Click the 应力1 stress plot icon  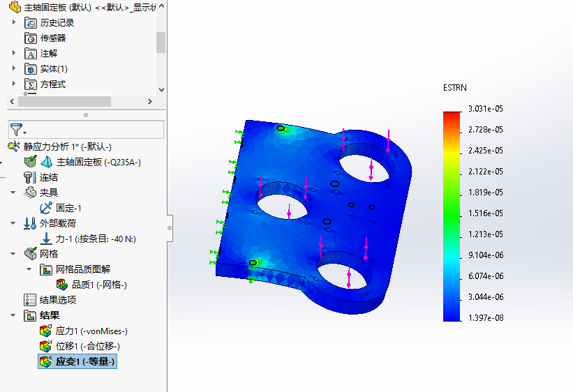[45, 331]
